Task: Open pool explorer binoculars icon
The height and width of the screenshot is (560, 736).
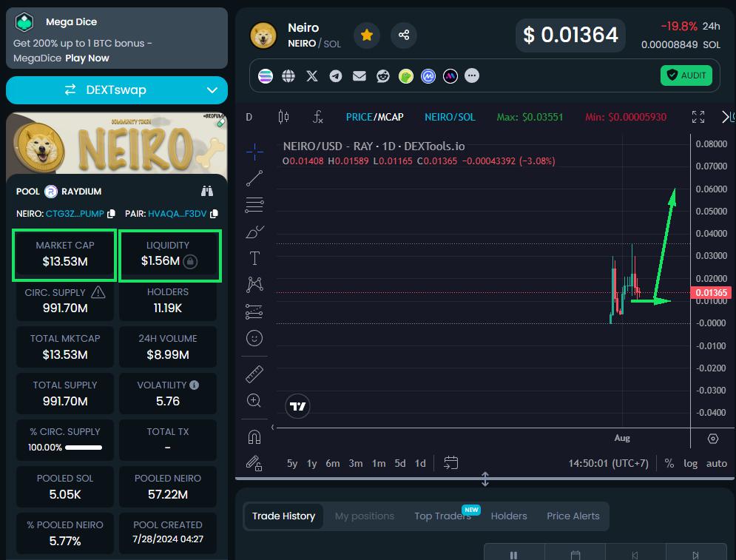Action: 207,191
